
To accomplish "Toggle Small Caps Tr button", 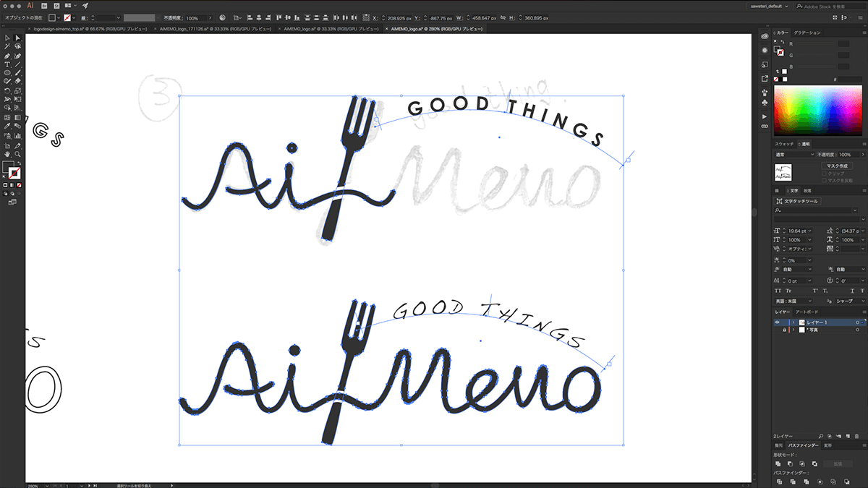I will (789, 290).
